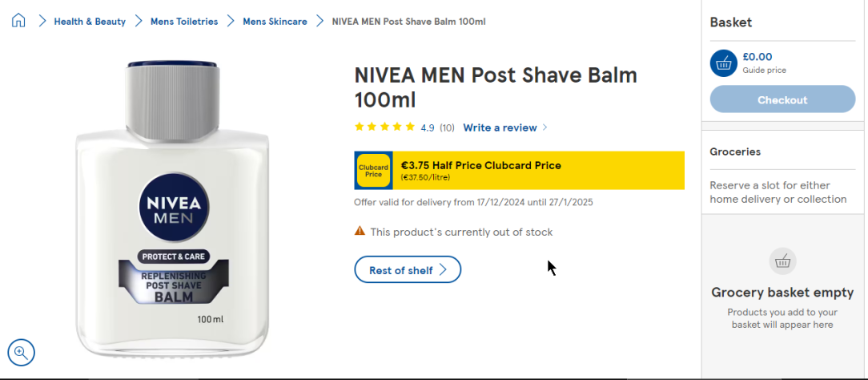Open the Write a review link
Viewport: 868px width, 380px height.
[500, 127]
